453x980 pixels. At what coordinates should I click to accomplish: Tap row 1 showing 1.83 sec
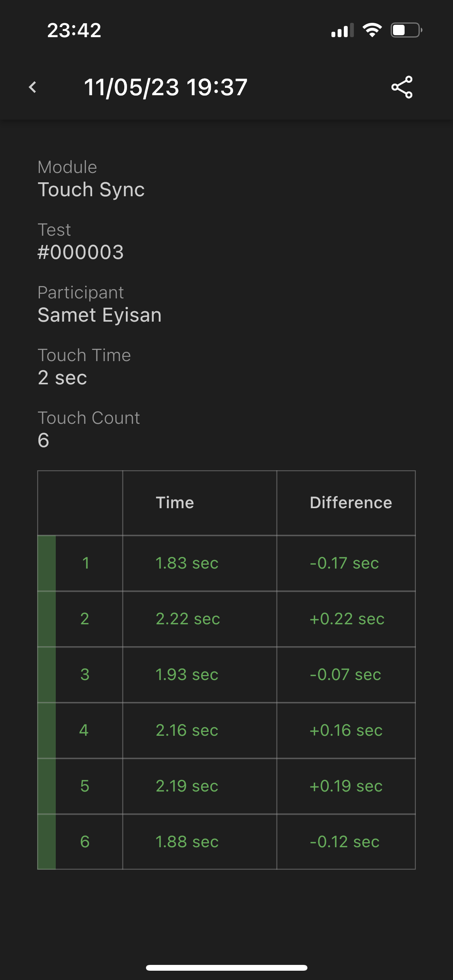[x=187, y=563]
